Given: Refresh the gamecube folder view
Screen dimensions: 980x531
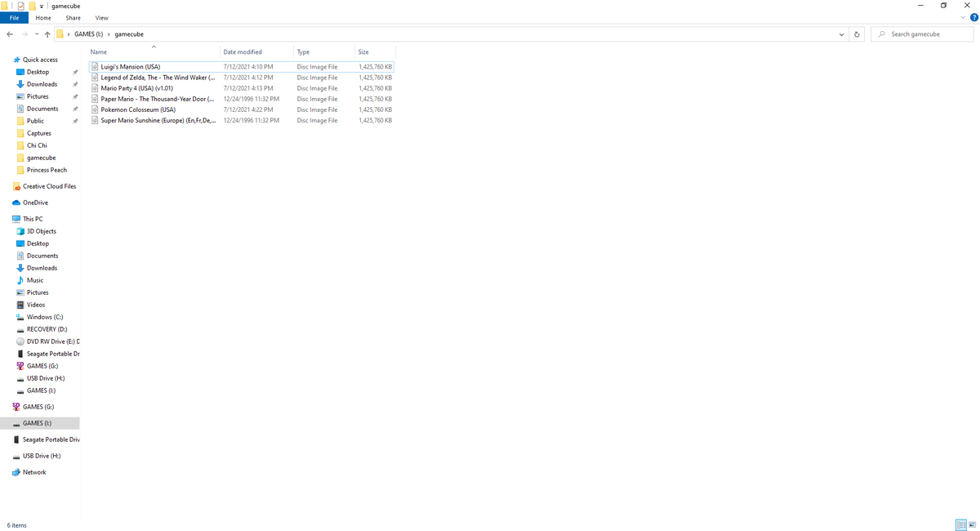Looking at the screenshot, I should [857, 34].
